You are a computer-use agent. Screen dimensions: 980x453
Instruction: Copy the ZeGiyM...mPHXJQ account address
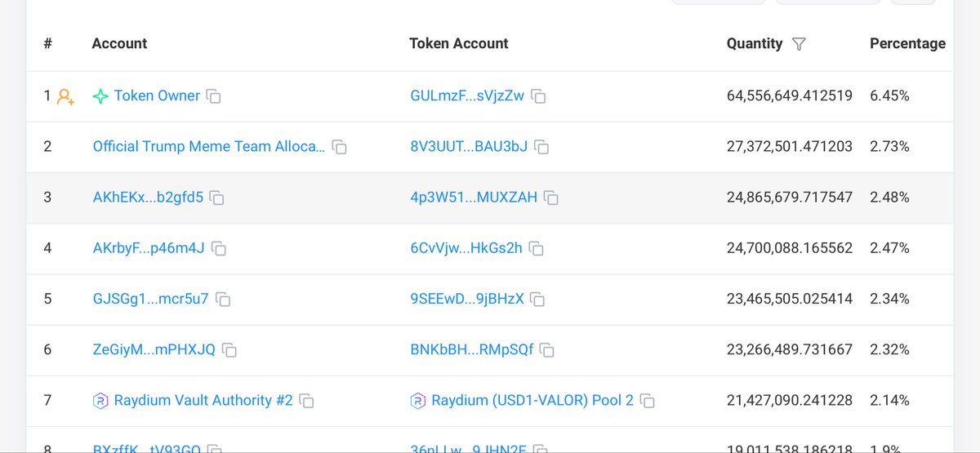[229, 350]
